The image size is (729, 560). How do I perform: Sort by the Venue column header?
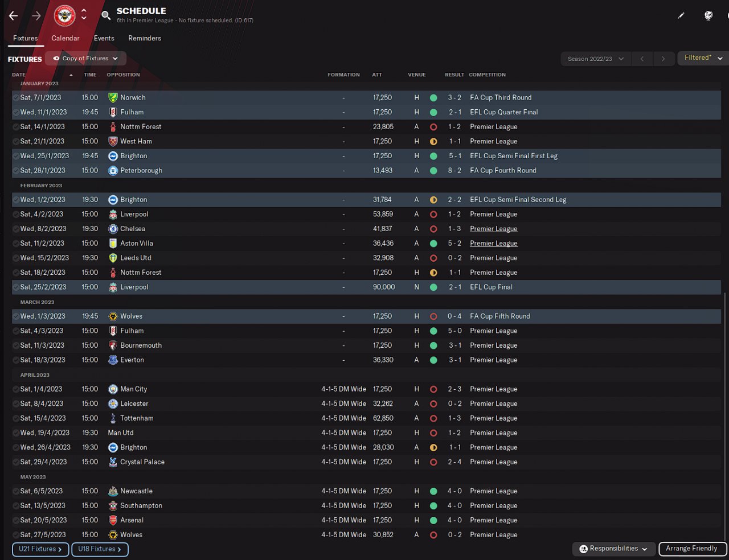pyautogui.click(x=417, y=75)
